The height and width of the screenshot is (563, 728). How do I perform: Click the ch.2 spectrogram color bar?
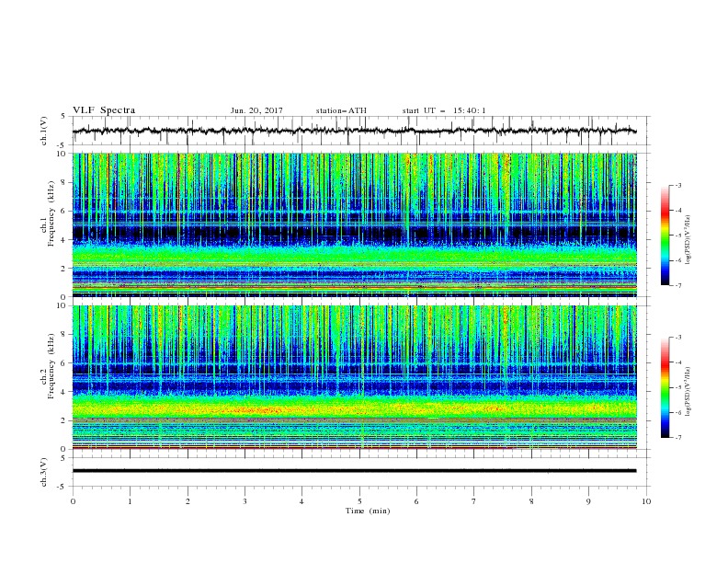click(x=665, y=387)
